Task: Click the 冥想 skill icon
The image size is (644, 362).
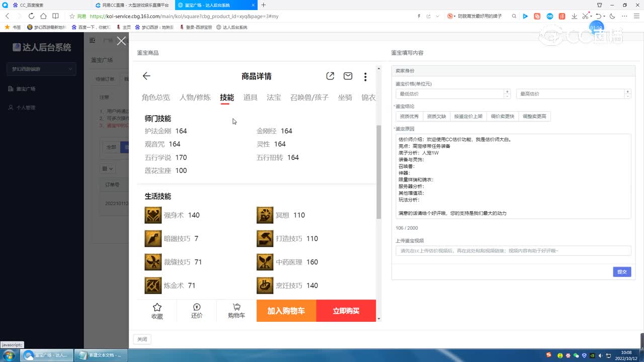Action: [x=265, y=215]
